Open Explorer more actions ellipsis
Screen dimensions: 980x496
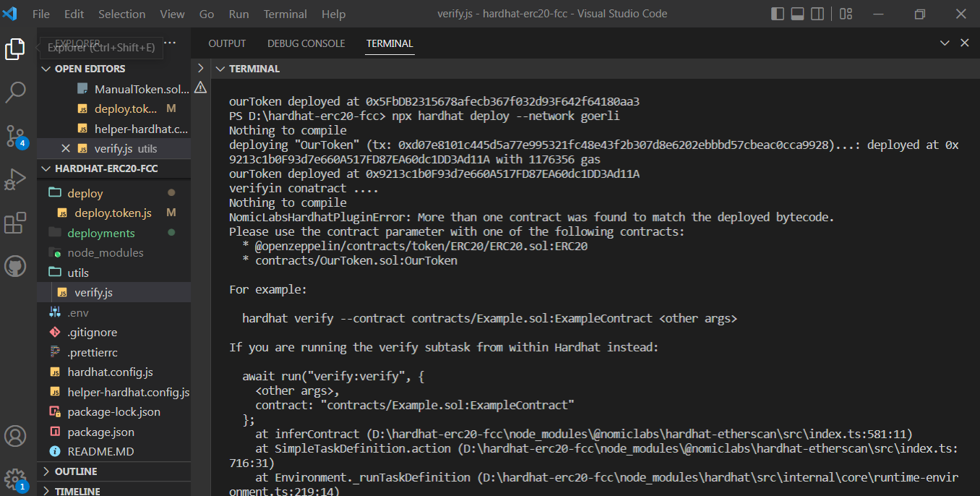click(171, 43)
